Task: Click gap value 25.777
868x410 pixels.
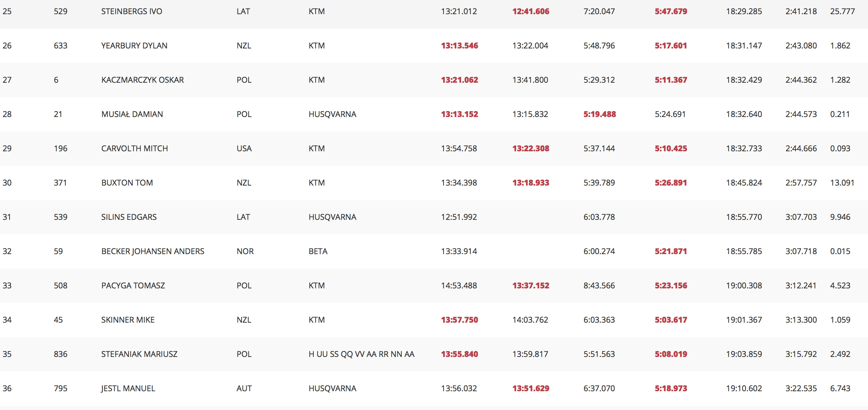Action: point(842,12)
